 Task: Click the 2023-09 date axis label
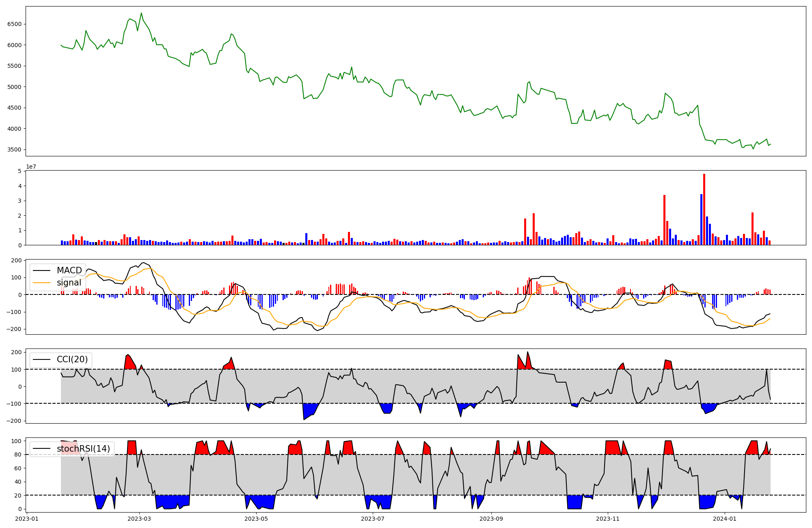point(491,519)
